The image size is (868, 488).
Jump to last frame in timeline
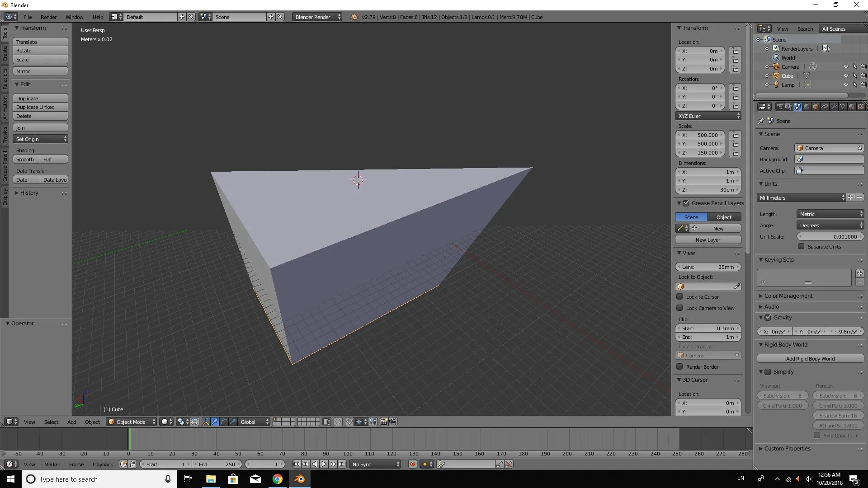[342, 464]
